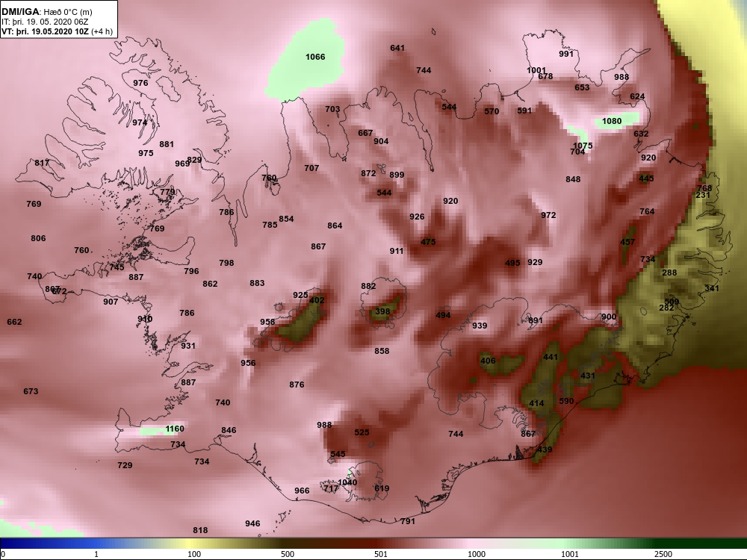This screenshot has width=747, height=560.
Task: Click the 414 height label
Action: point(536,403)
